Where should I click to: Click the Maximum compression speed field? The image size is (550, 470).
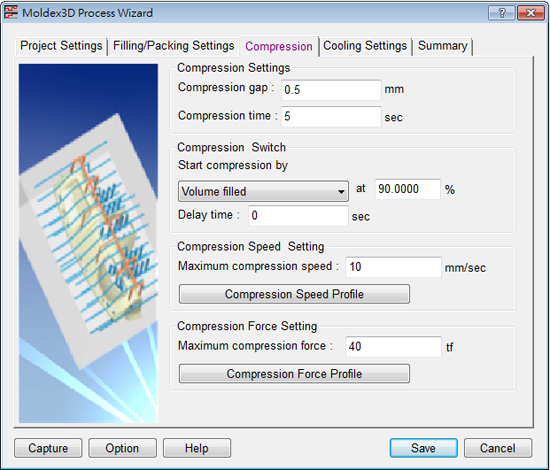pyautogui.click(x=393, y=267)
